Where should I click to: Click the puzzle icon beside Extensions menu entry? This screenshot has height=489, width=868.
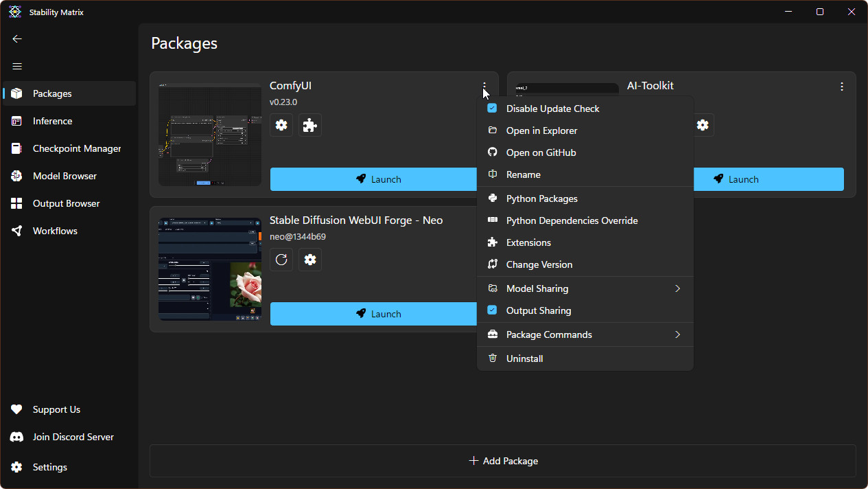click(492, 242)
